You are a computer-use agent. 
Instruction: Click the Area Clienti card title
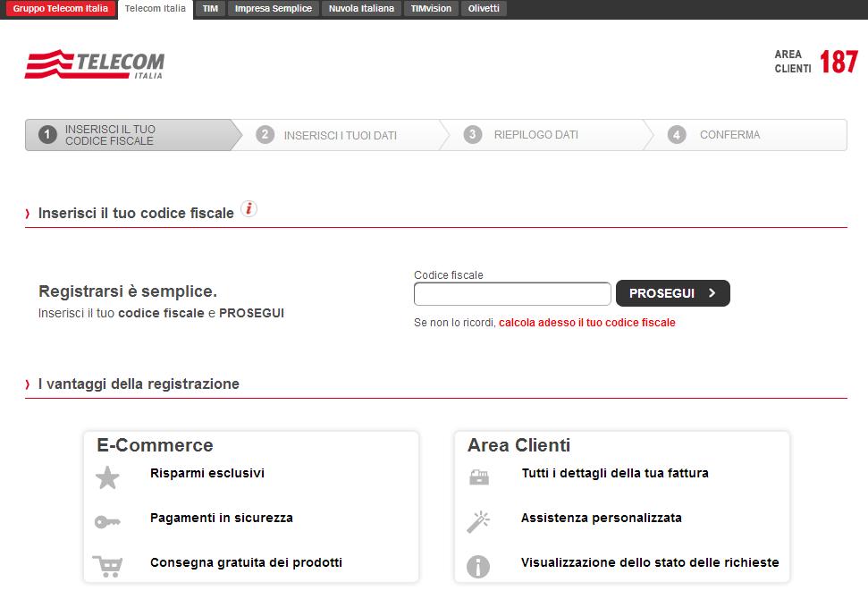point(518,445)
